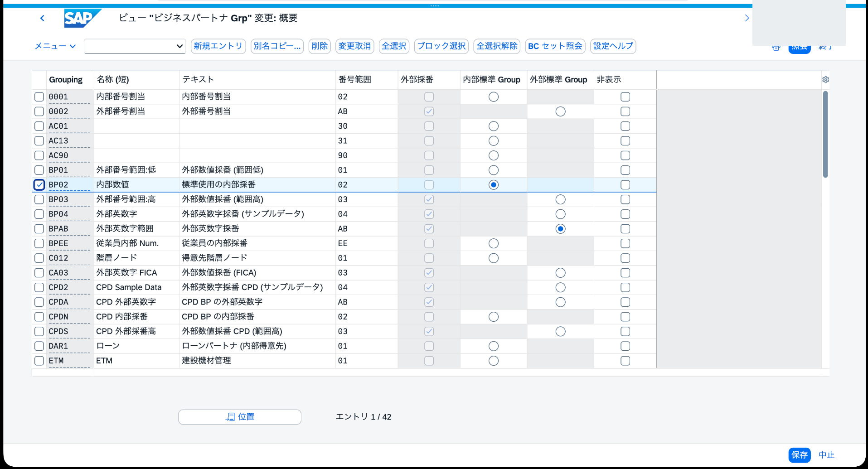Open BC セット照会
Image resolution: width=868 pixels, height=469 pixels.
[555, 46]
